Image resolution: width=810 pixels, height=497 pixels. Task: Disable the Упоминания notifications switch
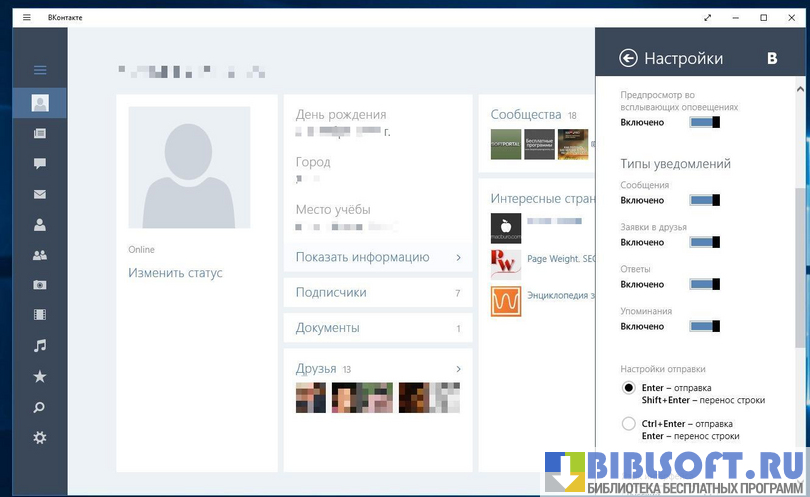click(x=704, y=326)
